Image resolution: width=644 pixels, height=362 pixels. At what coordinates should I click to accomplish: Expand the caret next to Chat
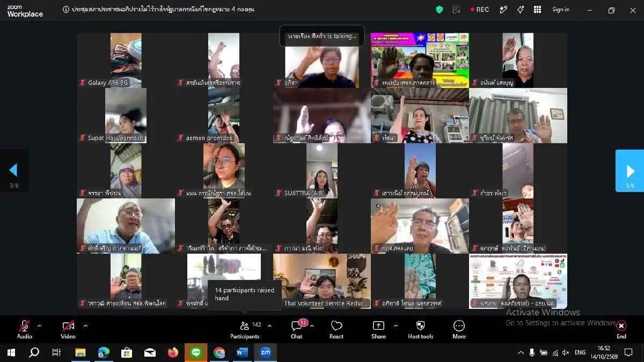312,326
